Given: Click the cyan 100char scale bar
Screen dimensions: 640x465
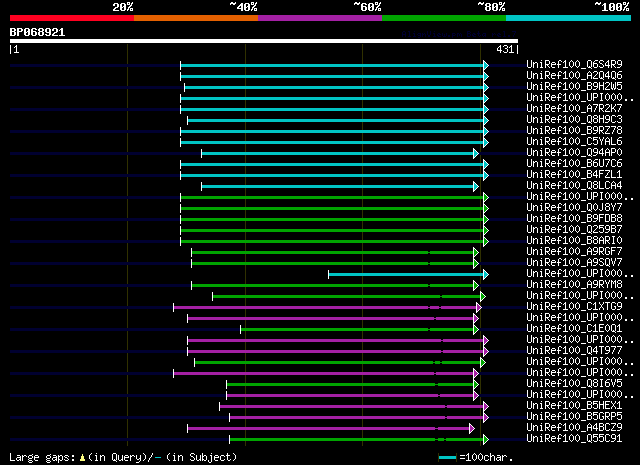Looking at the screenshot, I should (x=447, y=458).
